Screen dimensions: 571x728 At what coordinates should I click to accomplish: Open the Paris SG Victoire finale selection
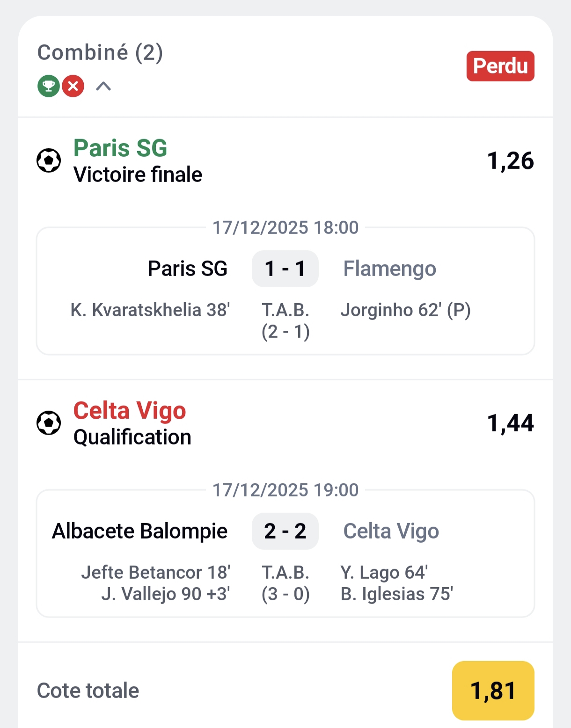tap(138, 161)
